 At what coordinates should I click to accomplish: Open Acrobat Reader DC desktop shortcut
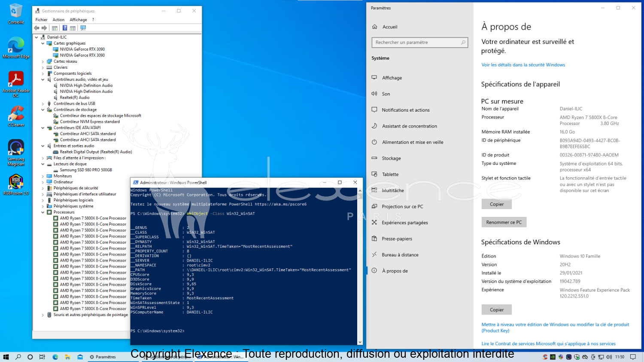[16, 84]
